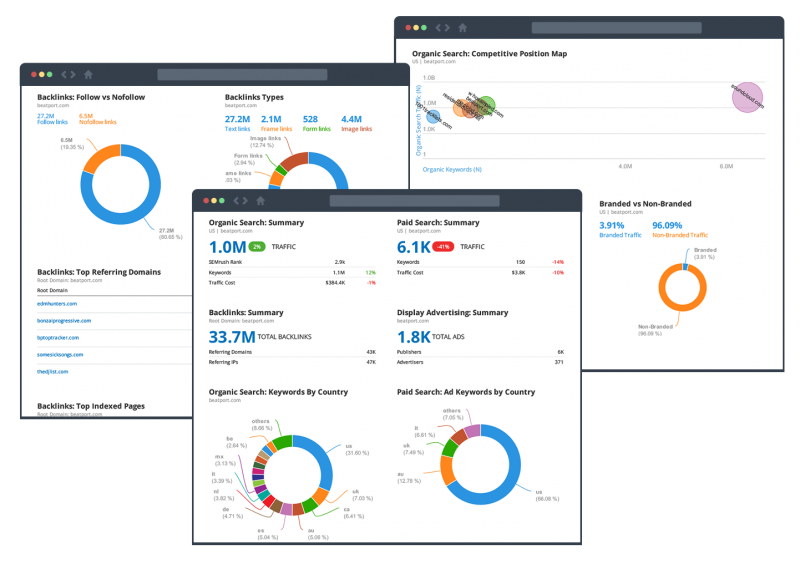Open the bptoptracker.com referring domain link
Viewport: 800px width, 564px height.
pos(58,337)
